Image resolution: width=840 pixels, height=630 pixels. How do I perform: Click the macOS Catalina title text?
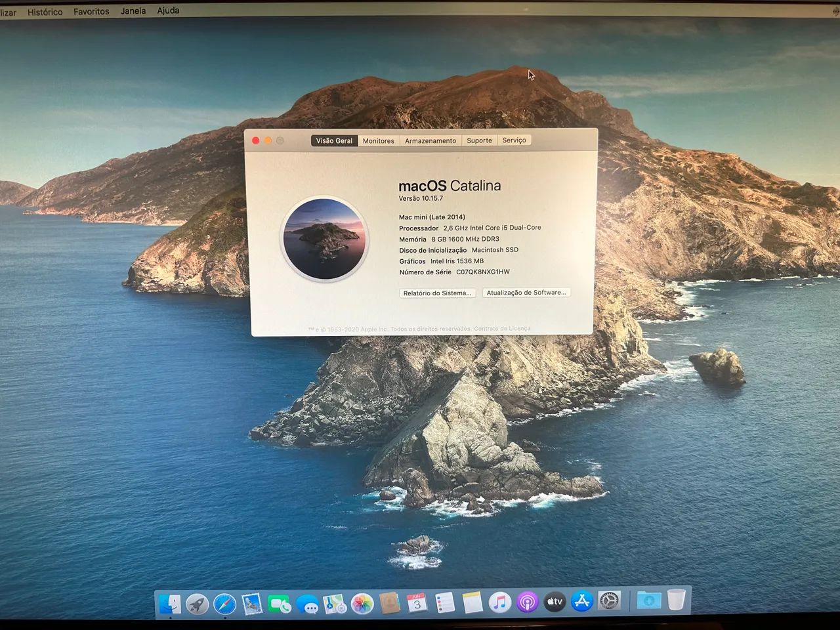click(x=450, y=186)
